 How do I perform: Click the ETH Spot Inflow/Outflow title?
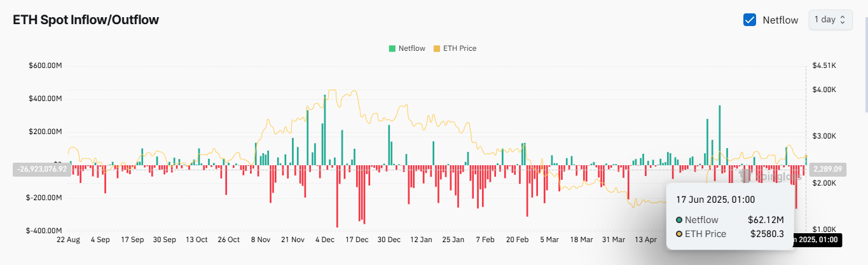(x=86, y=20)
